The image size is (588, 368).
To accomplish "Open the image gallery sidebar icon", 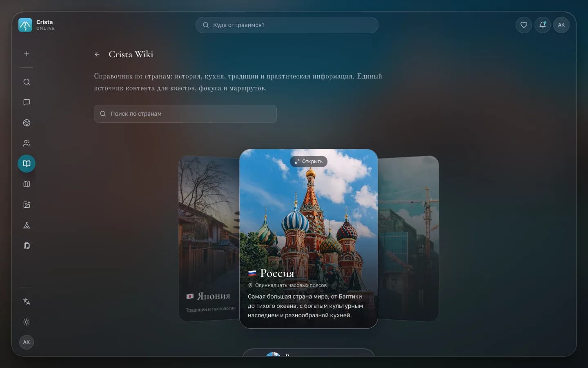I will point(27,205).
